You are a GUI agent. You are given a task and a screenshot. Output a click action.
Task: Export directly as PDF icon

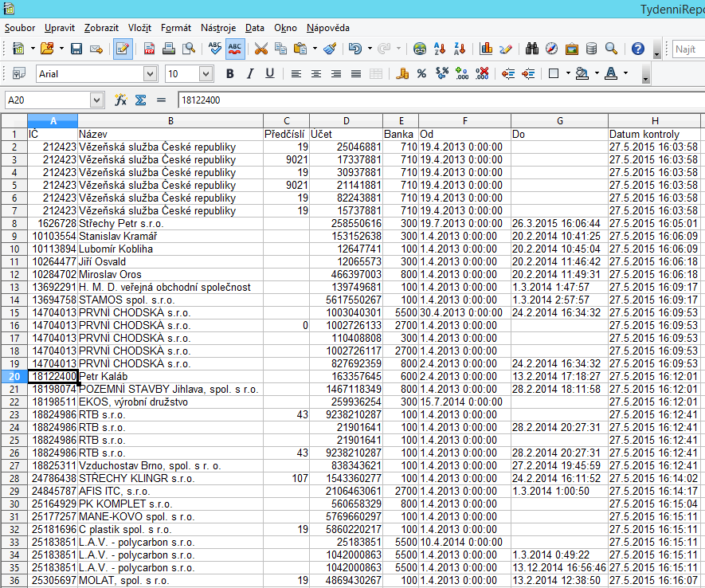149,48
